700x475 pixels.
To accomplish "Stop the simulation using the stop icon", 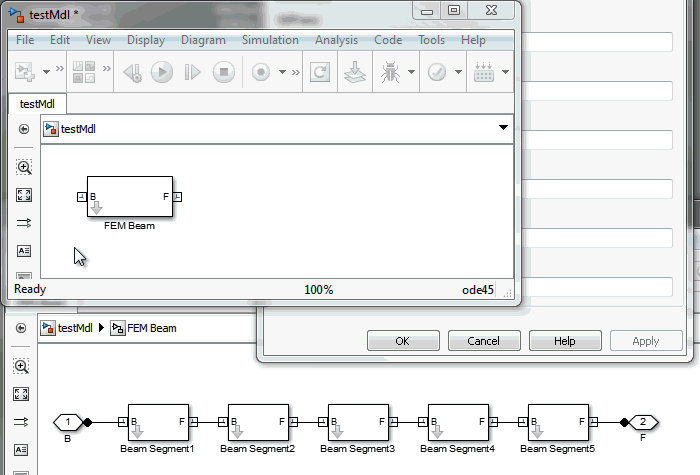I will (224, 72).
